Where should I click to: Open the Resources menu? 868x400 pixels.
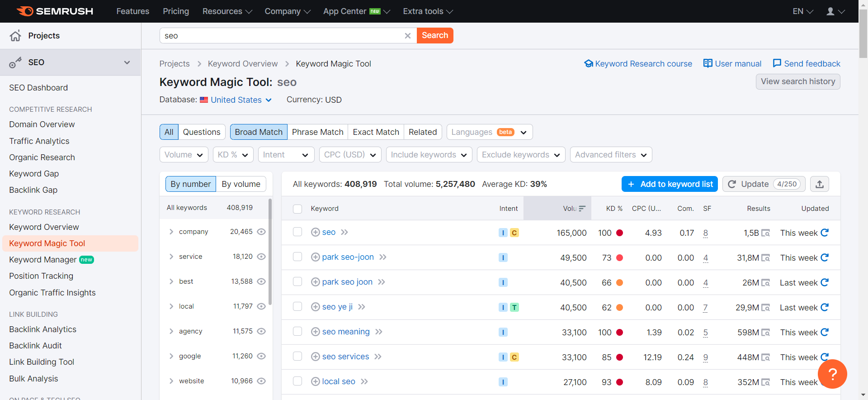[227, 11]
